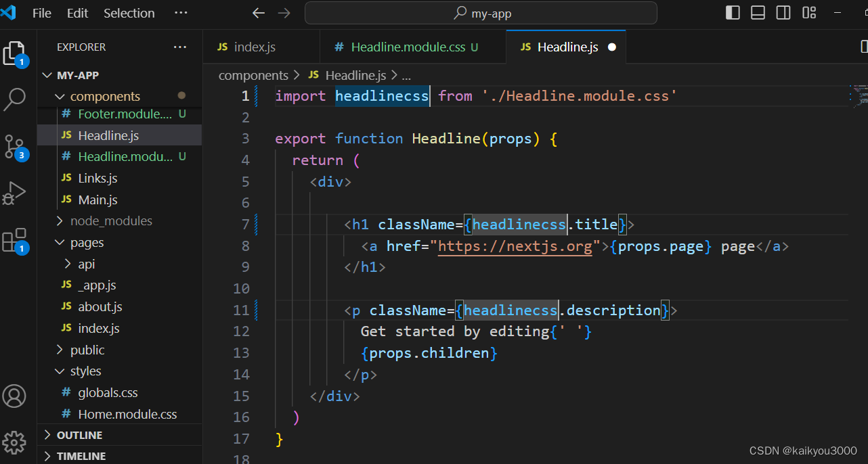Collapse the components folder
This screenshot has width=868, height=464.
(119, 96)
